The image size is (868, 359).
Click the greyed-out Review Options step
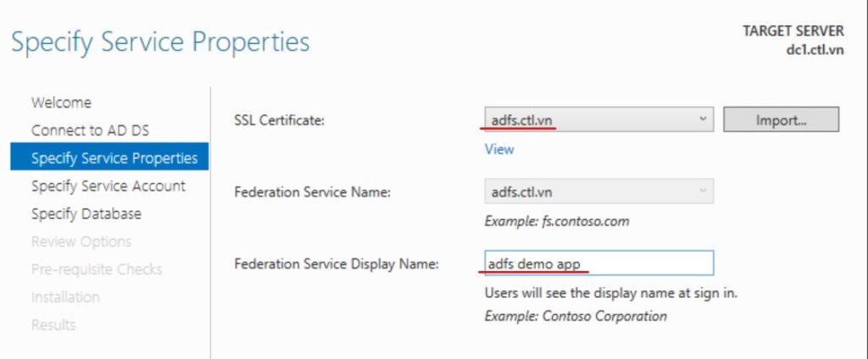[81, 242]
